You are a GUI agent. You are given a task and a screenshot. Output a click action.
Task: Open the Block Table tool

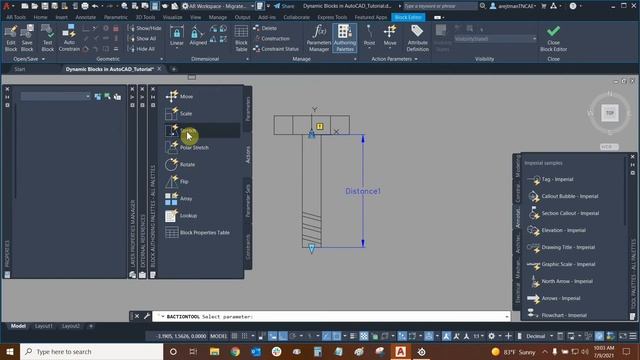coord(241,38)
